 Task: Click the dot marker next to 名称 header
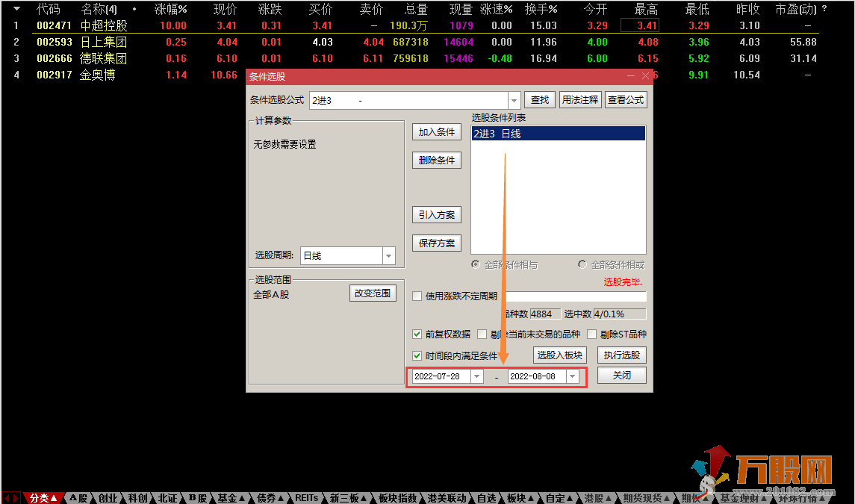(134, 10)
